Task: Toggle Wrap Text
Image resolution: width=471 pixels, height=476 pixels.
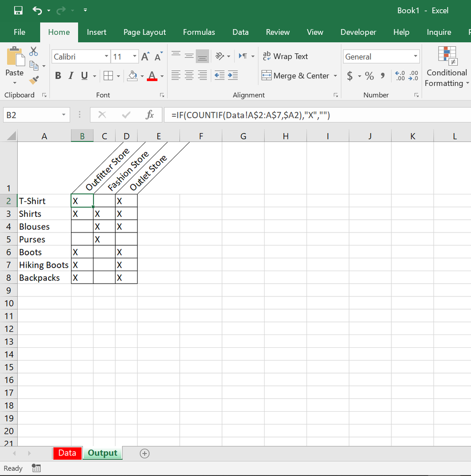Action: pyautogui.click(x=286, y=56)
